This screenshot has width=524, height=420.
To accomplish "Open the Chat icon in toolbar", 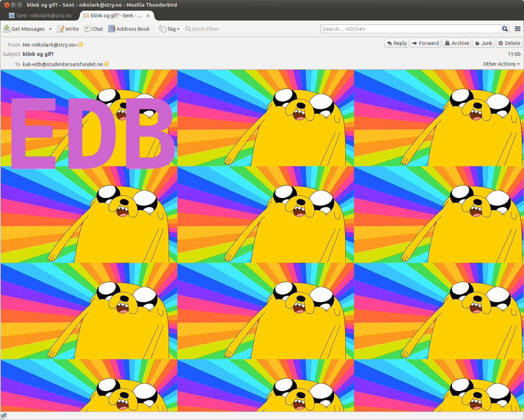I will (87, 29).
